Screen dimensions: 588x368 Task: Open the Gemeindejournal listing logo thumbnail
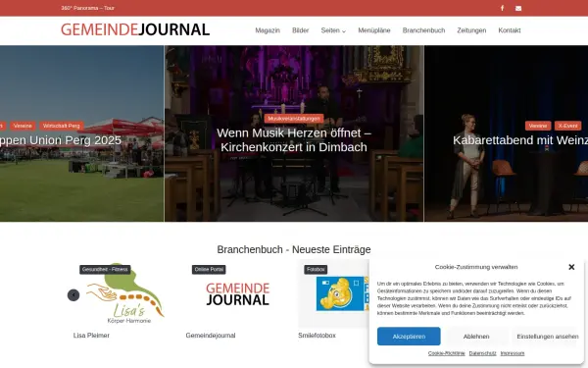[x=238, y=293]
